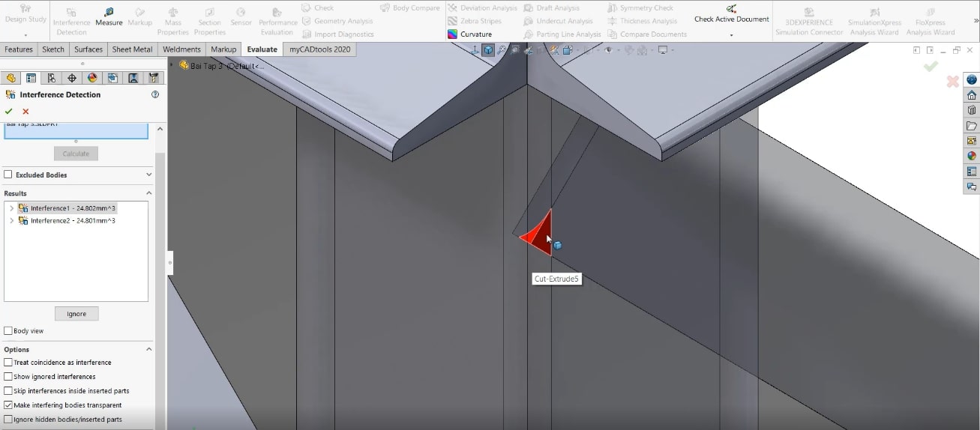Viewport: 980px width, 430px height.
Task: Cancel Interference Detection with red X
Action: 25,112
